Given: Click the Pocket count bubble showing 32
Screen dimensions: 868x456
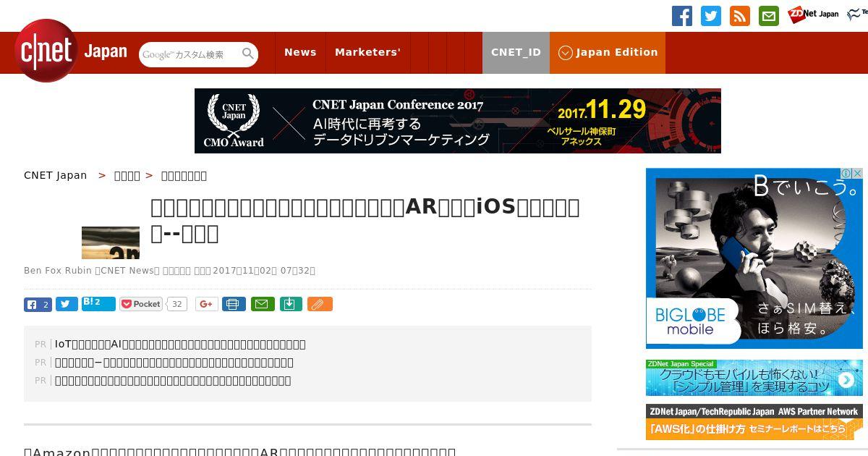Looking at the screenshot, I should coord(177,304).
